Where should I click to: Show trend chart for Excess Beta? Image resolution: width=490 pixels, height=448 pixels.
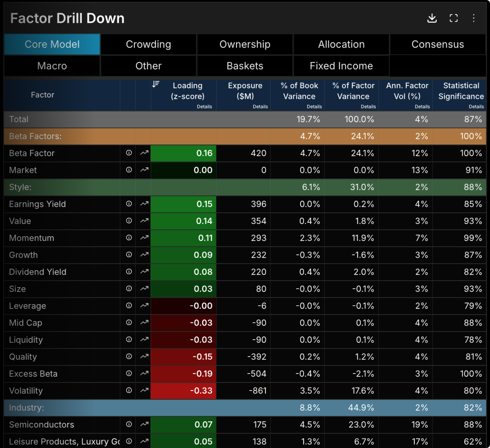pos(144,373)
